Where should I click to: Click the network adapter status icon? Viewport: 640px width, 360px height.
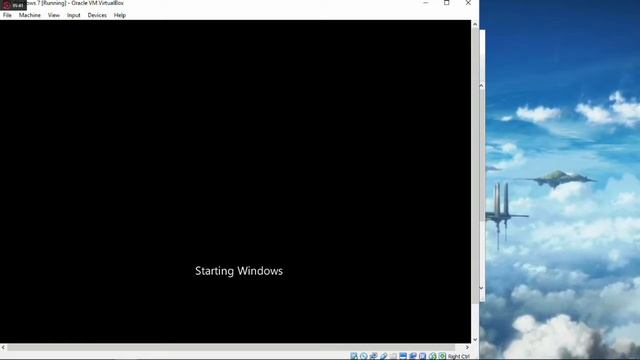pyautogui.click(x=373, y=356)
